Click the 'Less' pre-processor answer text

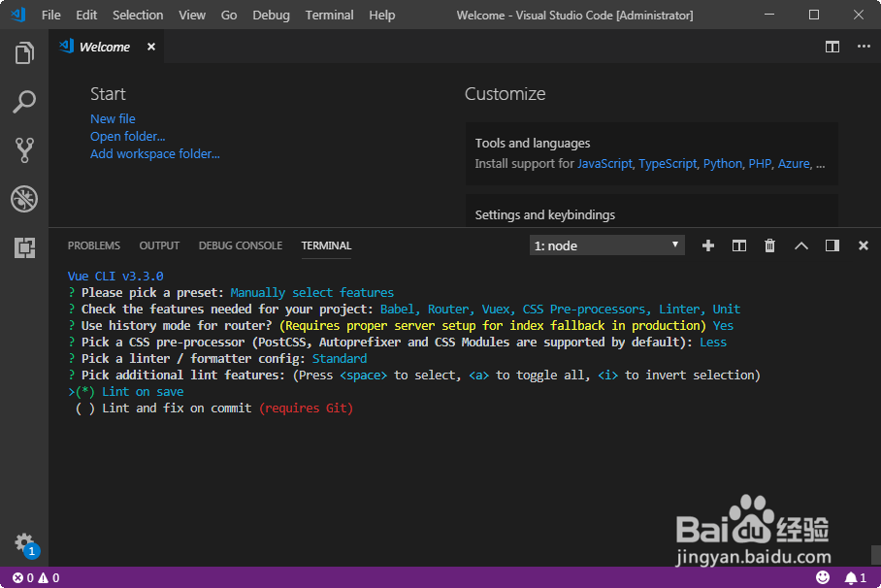point(713,343)
